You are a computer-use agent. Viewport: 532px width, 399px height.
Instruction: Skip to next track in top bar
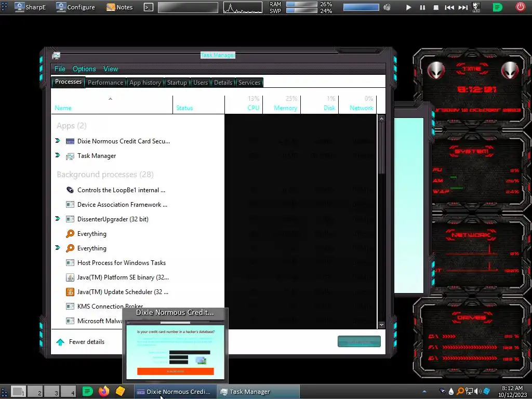click(463, 7)
